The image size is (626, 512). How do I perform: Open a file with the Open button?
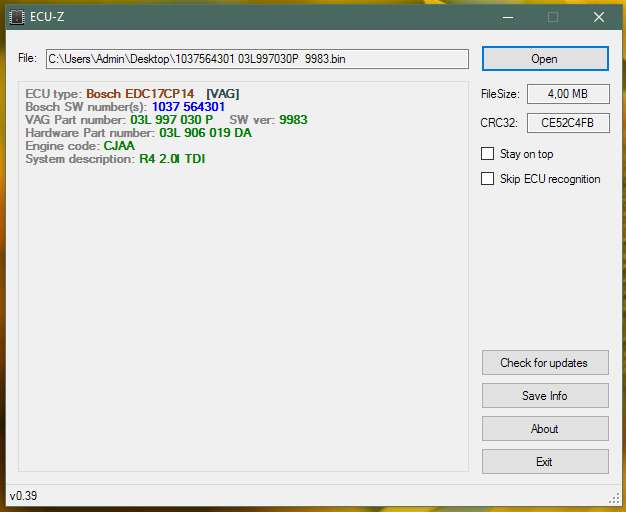click(545, 59)
